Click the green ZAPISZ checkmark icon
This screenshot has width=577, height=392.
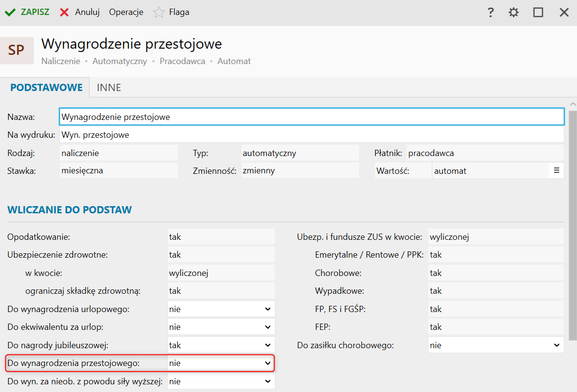[10, 12]
